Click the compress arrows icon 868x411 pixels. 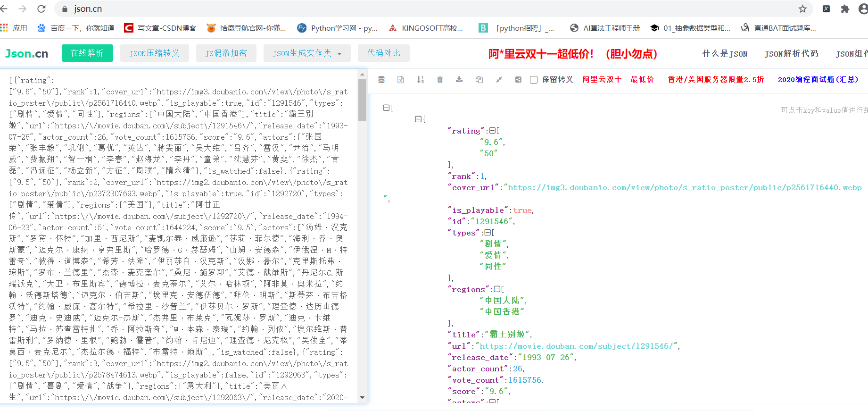click(499, 80)
